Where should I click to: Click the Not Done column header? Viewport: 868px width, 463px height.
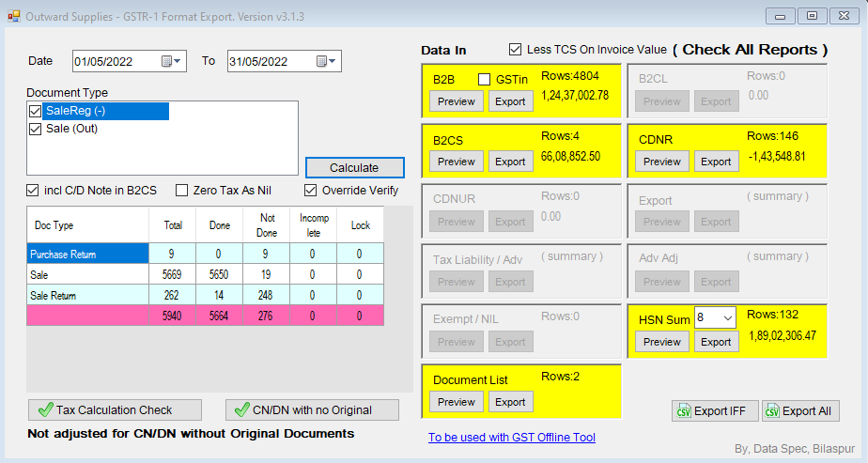pos(266,225)
